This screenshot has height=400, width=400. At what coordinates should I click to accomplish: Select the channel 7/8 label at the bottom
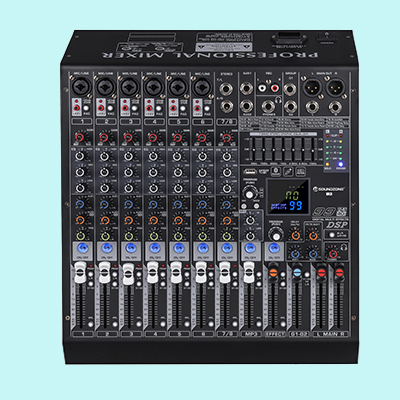point(227,333)
